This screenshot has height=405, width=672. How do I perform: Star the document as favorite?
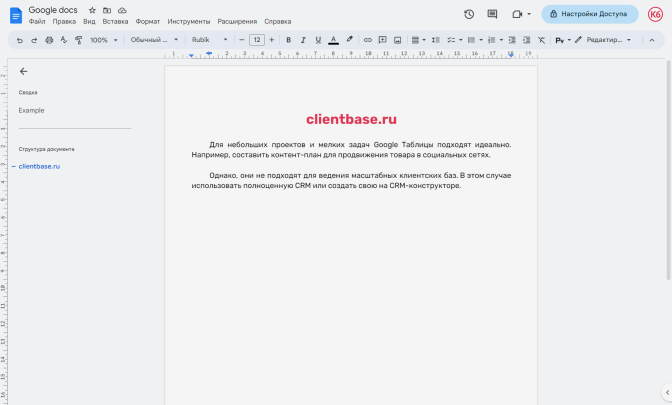(x=92, y=10)
